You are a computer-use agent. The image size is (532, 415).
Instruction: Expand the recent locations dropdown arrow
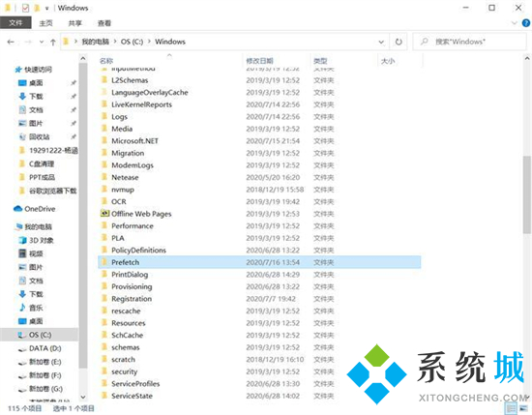point(42,42)
